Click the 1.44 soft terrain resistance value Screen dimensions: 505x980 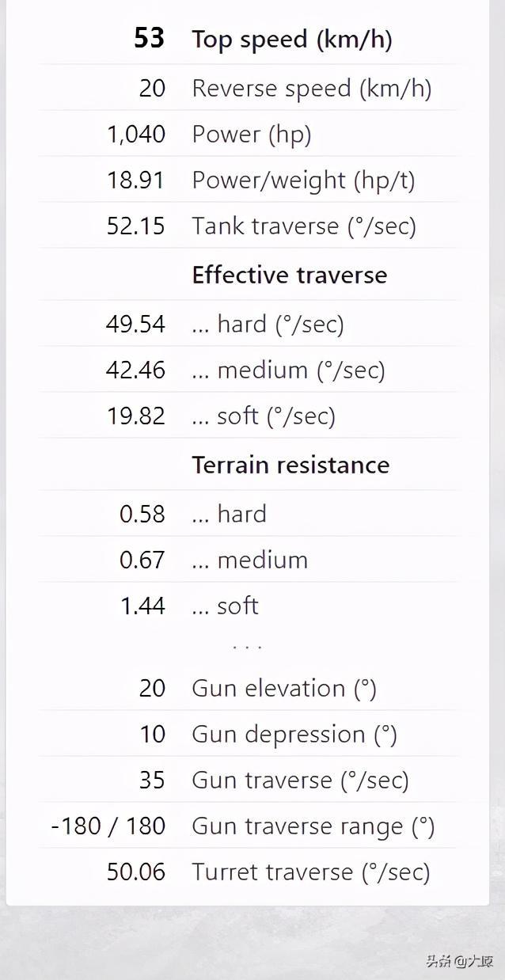coord(142,606)
